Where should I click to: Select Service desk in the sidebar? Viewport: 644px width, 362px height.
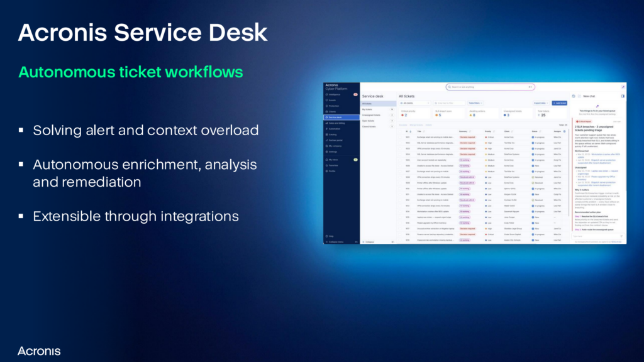click(341, 118)
